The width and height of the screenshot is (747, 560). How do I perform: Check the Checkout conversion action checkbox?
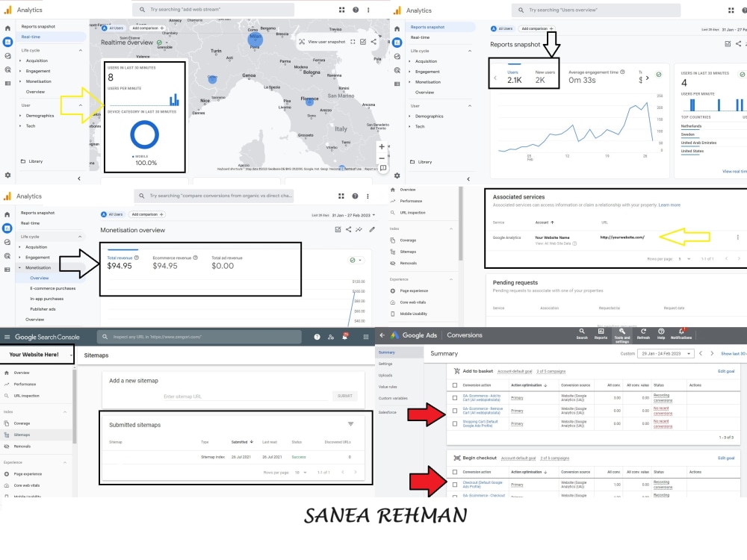(454, 484)
